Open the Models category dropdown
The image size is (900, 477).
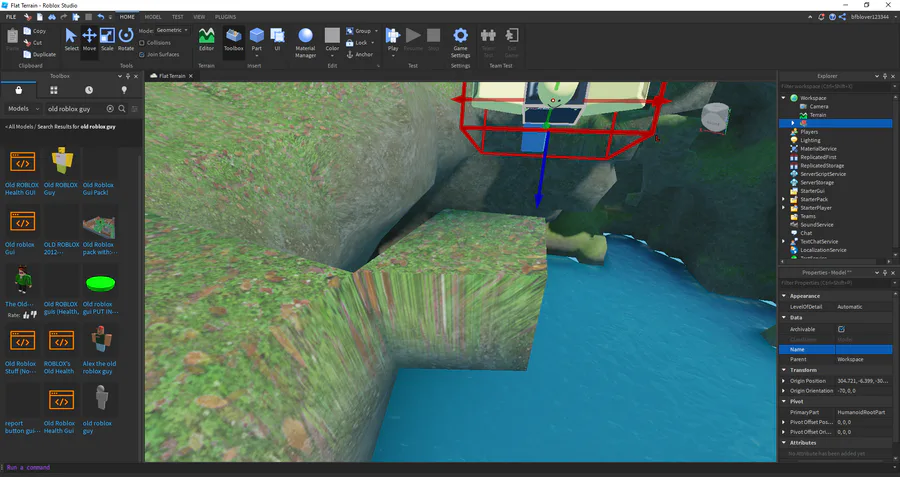(23, 108)
